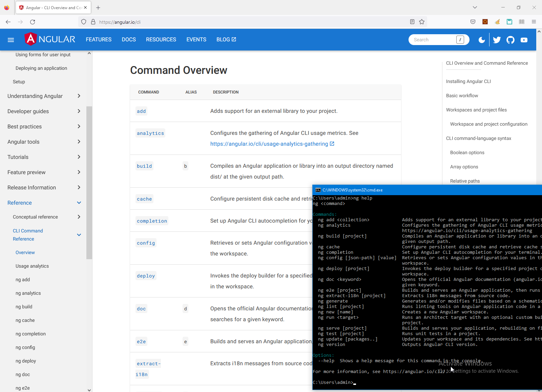
Task: Open Deploying an application in sidebar
Action: pos(41,68)
